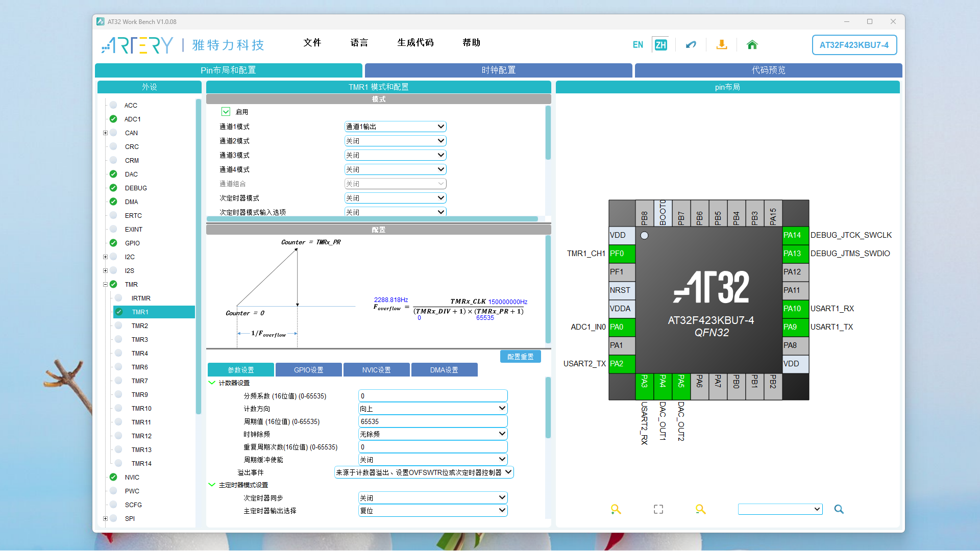Toggle TMR2 status circle
The image size is (980, 551).
click(x=118, y=325)
